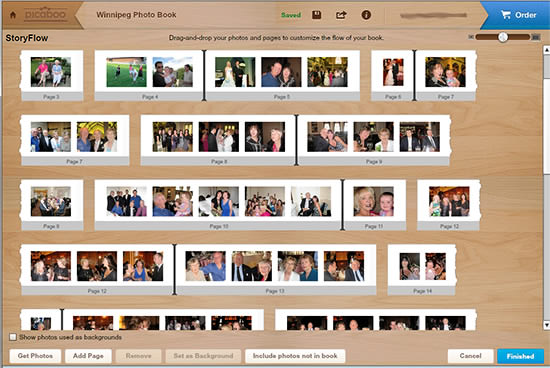Select the church hall photo on Page 5

click(x=328, y=72)
